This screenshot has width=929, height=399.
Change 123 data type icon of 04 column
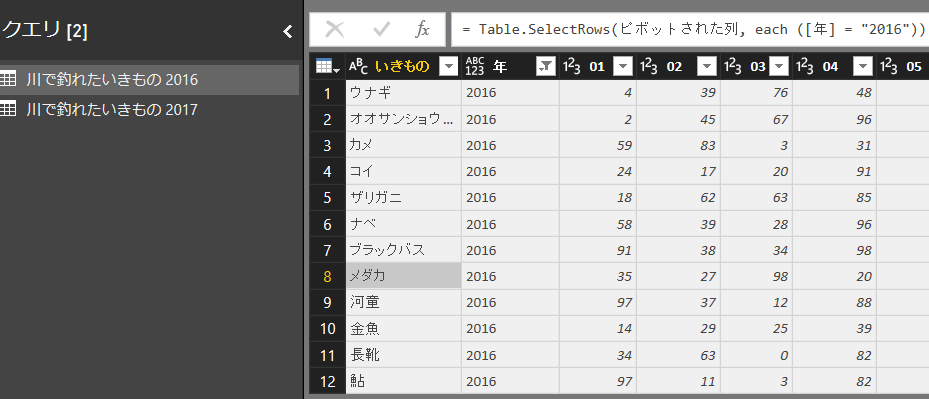click(x=805, y=67)
